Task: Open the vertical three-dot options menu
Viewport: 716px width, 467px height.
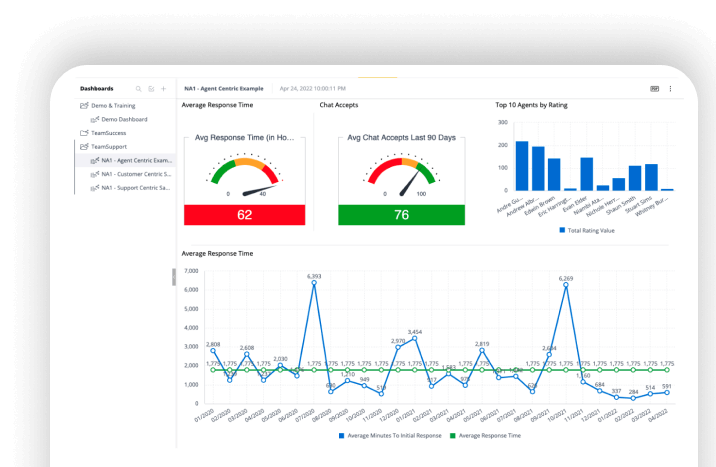Action: tap(670, 89)
